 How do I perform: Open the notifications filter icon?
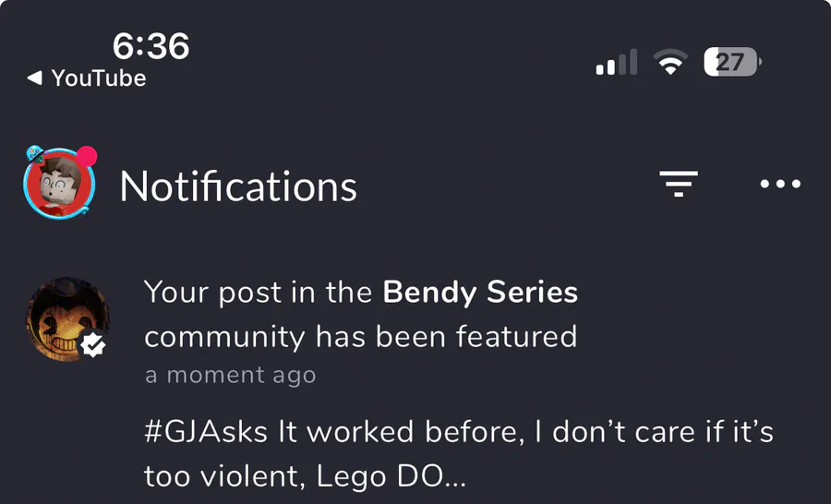point(679,184)
